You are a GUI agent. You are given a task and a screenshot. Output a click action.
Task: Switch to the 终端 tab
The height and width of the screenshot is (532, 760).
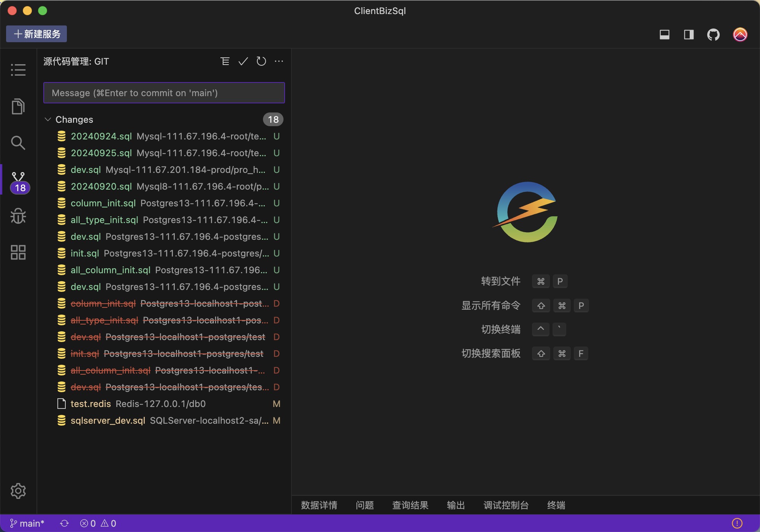[x=556, y=505]
